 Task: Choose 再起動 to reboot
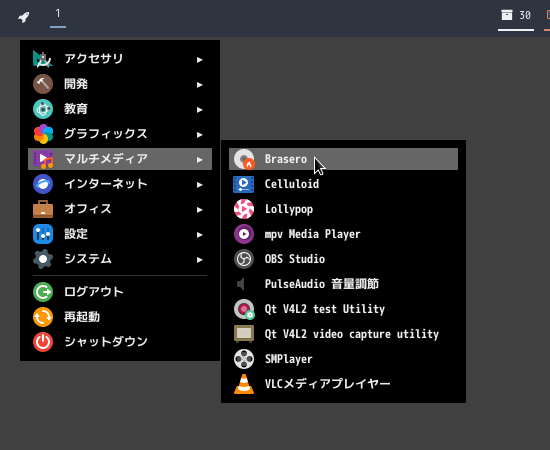pyautogui.click(x=120, y=317)
